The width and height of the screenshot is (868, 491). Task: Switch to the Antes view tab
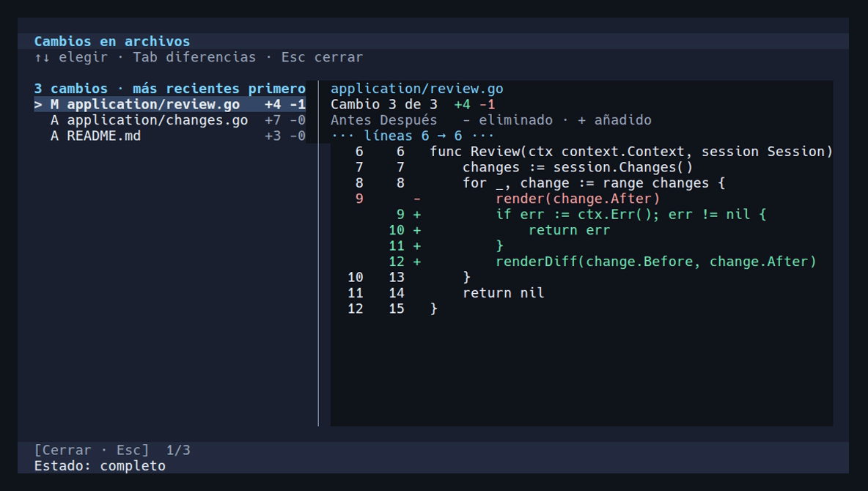coord(351,120)
